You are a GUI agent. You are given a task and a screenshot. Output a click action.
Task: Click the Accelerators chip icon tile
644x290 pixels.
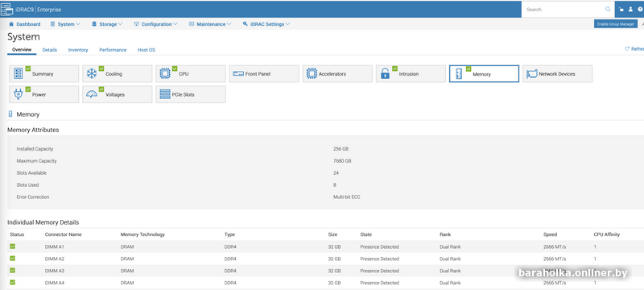(337, 74)
